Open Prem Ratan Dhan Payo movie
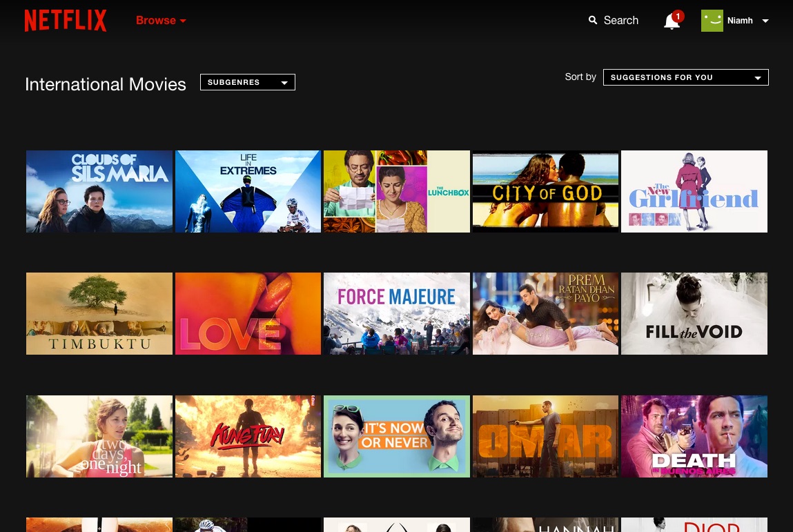This screenshot has width=793, height=532. click(545, 313)
